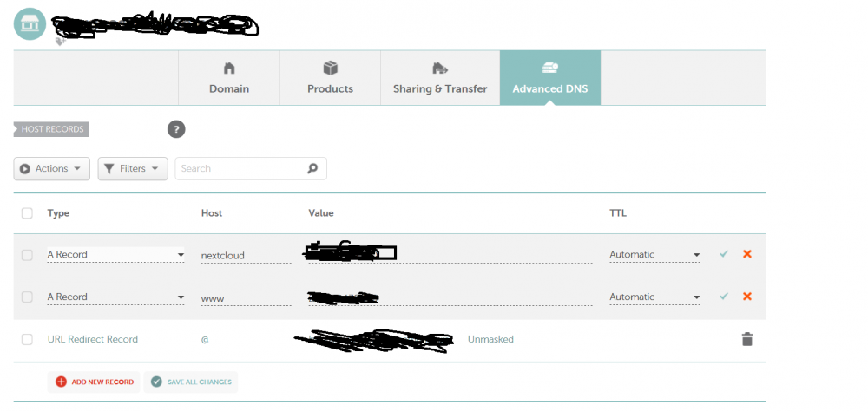The width and height of the screenshot is (868, 411).
Task: Open record type dropdown for www row
Action: click(115, 297)
